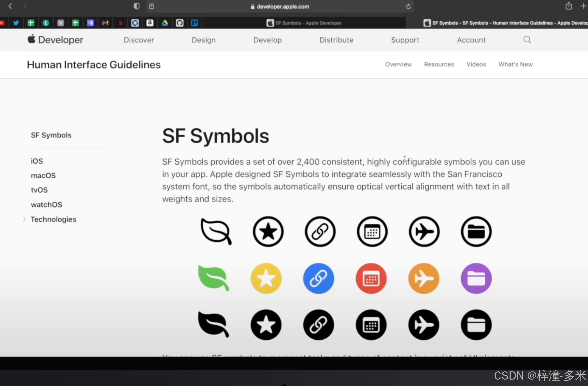588x386 pixels.
Task: Open the pinned GitHub tab
Action: coord(180,23)
